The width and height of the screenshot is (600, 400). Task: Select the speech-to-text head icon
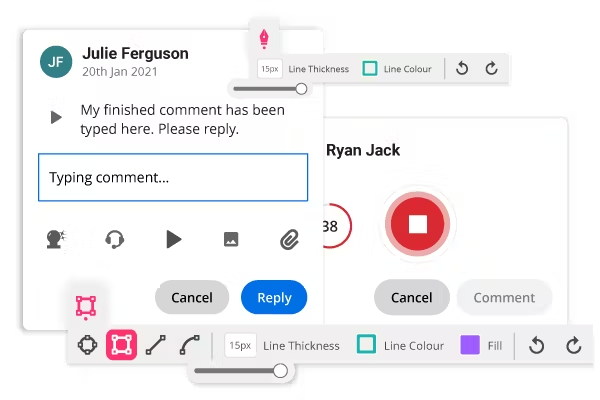point(56,240)
